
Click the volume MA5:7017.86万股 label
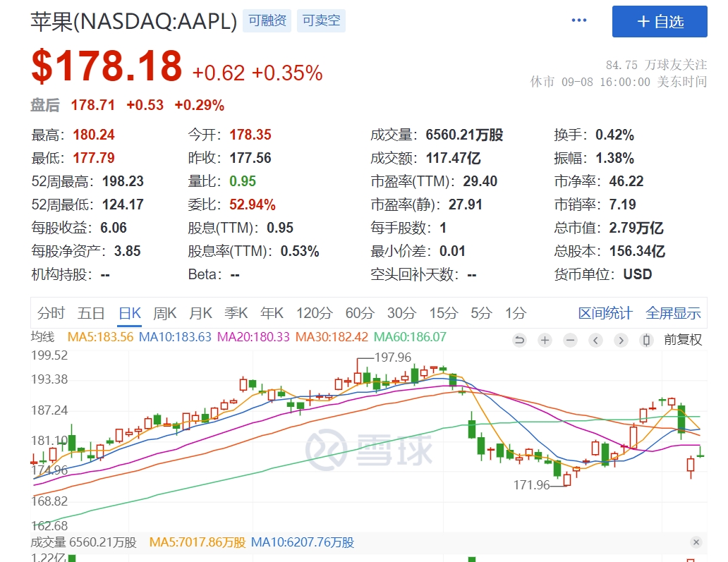198,542
